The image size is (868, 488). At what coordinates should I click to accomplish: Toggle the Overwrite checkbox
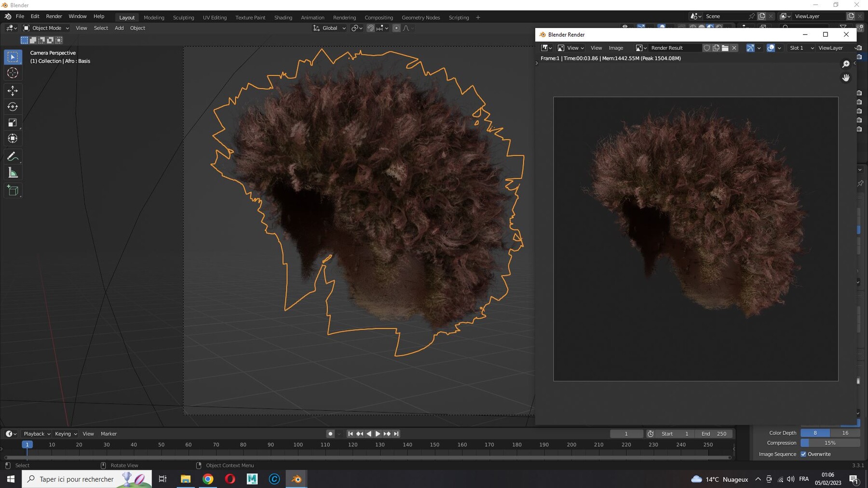[x=803, y=454]
